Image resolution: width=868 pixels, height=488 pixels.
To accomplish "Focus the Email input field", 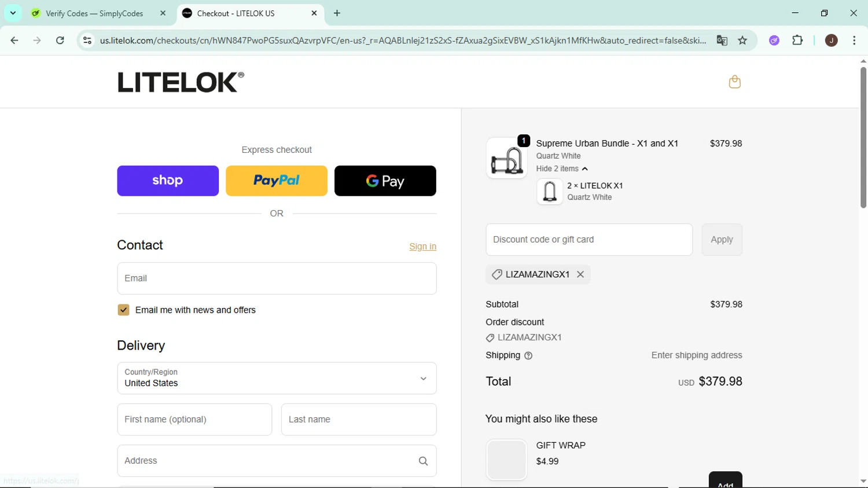I will 277,278.
